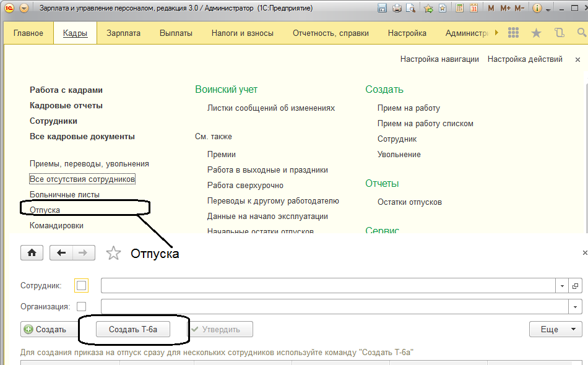This screenshot has width=588, height=365.
Task: Select the Кадры section tab
Action: [75, 33]
